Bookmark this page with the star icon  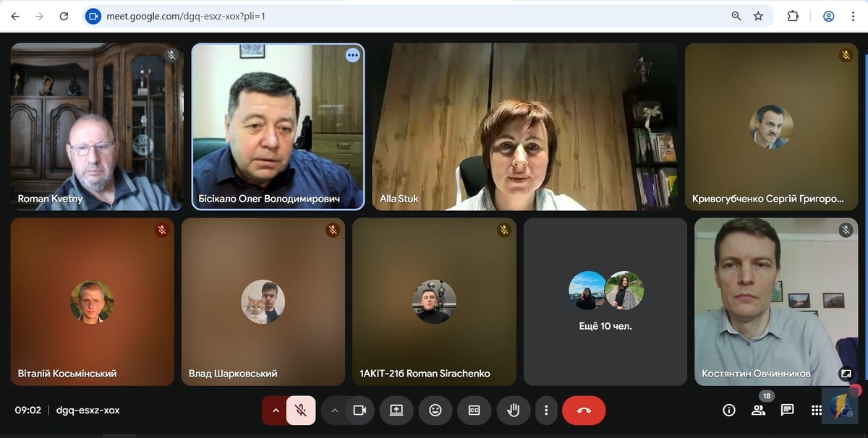758,16
